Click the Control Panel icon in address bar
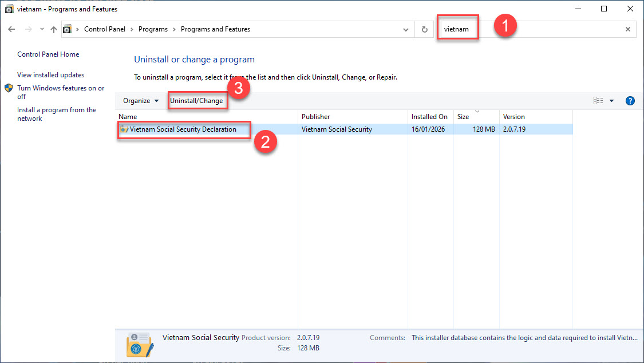Screen dimensions: 644x363 pyautogui.click(x=68, y=29)
